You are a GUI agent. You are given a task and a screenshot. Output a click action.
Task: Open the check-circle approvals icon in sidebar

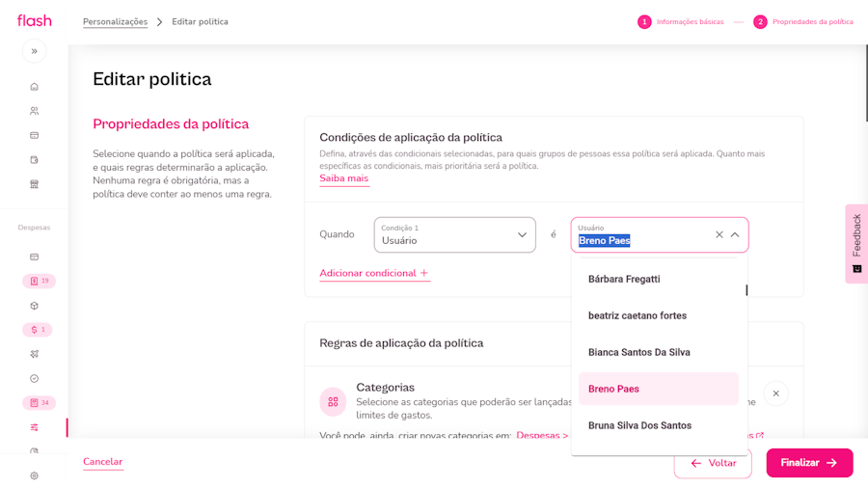coord(35,378)
